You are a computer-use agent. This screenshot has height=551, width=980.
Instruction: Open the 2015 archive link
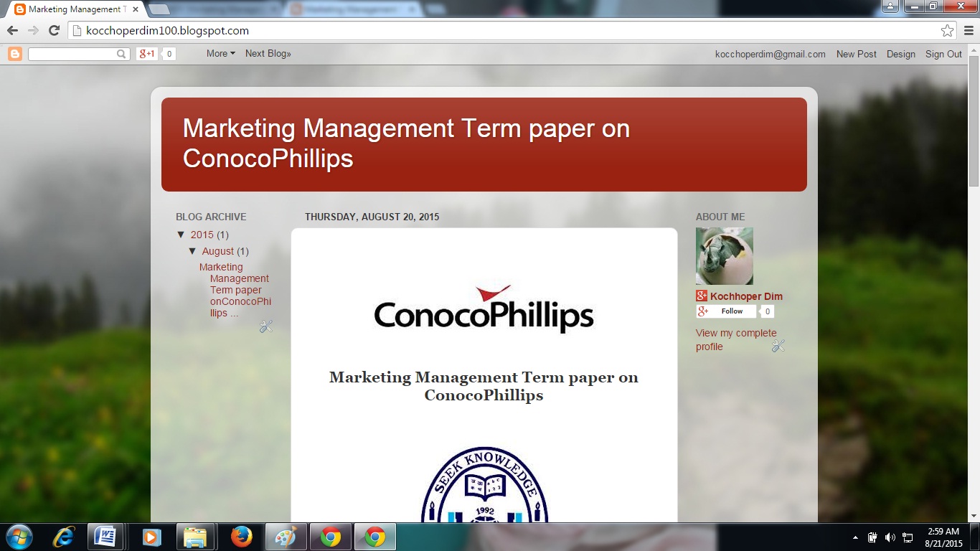point(202,235)
